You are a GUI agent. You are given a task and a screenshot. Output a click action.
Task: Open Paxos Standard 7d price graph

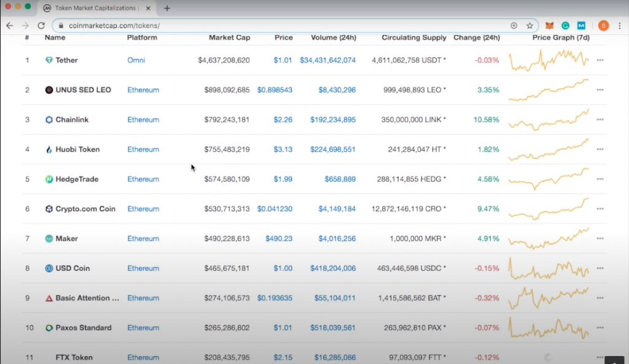549,328
